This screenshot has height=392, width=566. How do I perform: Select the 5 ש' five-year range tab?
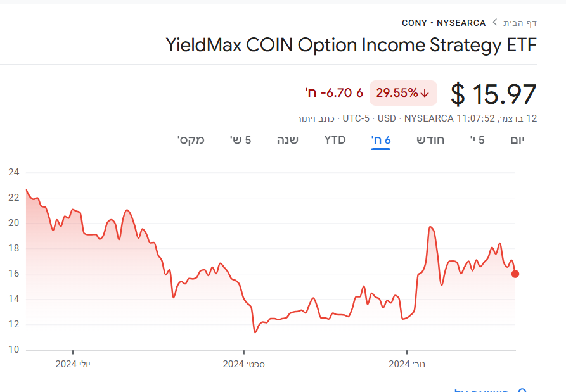(x=241, y=140)
